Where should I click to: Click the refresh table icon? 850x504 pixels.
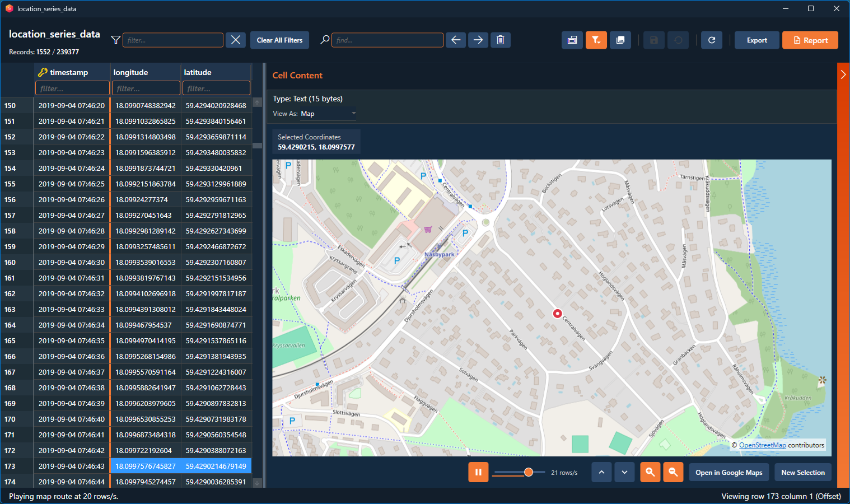coord(712,40)
